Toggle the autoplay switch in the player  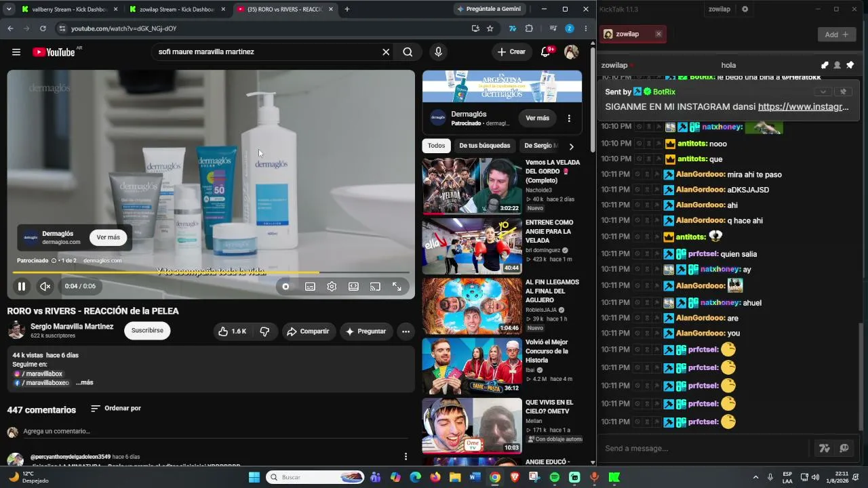(x=285, y=287)
